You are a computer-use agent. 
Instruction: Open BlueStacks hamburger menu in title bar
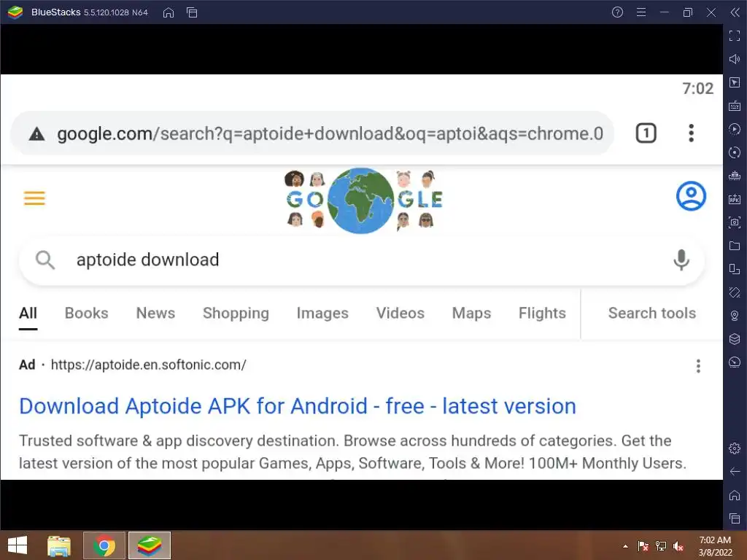(641, 12)
